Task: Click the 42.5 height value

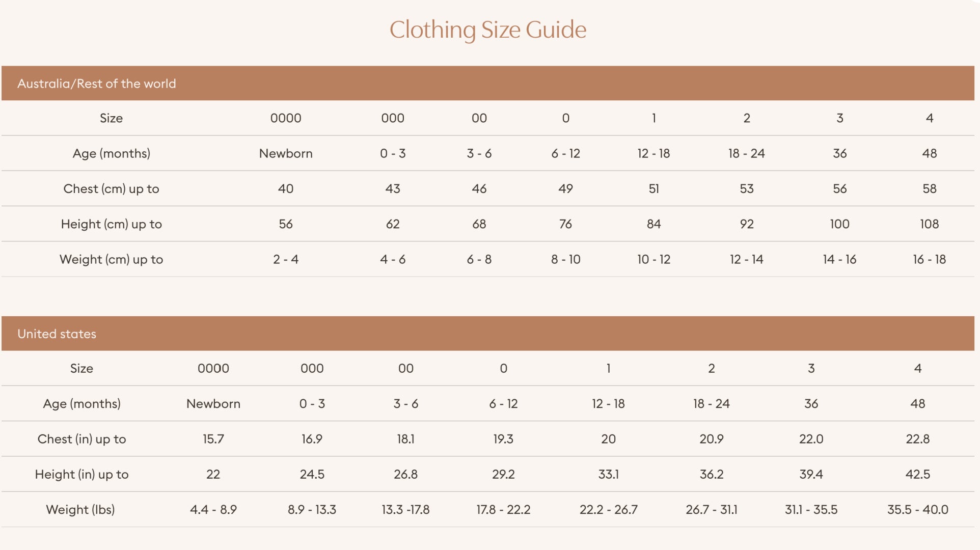Action: 917,474
